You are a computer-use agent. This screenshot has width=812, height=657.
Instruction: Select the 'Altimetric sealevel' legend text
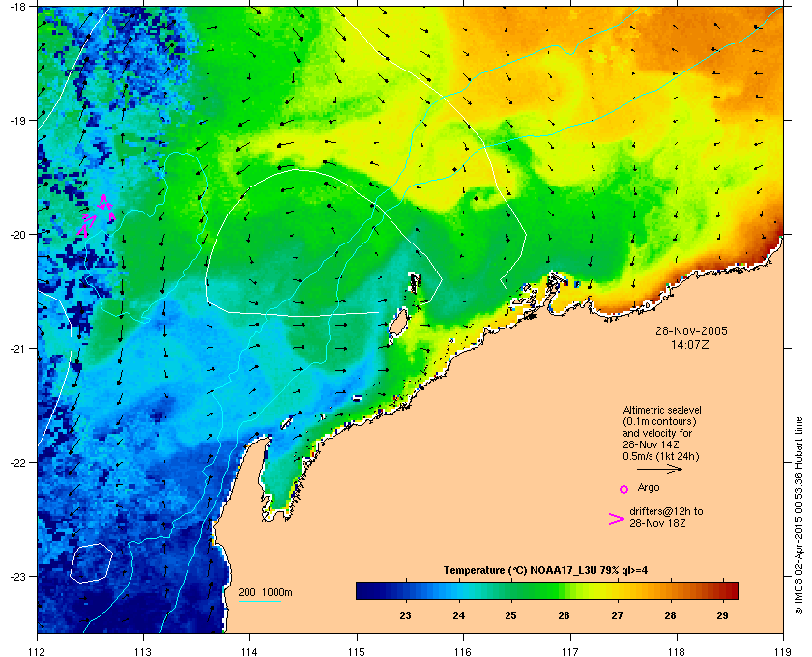[x=662, y=410]
